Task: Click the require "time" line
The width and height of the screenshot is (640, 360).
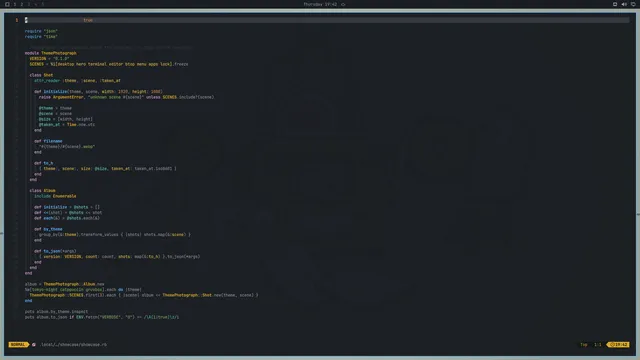Action: click(41, 36)
